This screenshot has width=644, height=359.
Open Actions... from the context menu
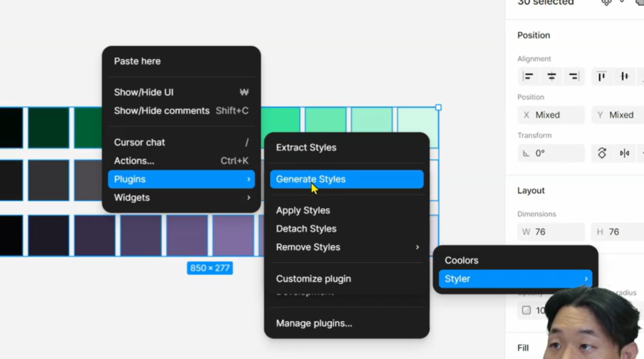pyautogui.click(x=181, y=161)
